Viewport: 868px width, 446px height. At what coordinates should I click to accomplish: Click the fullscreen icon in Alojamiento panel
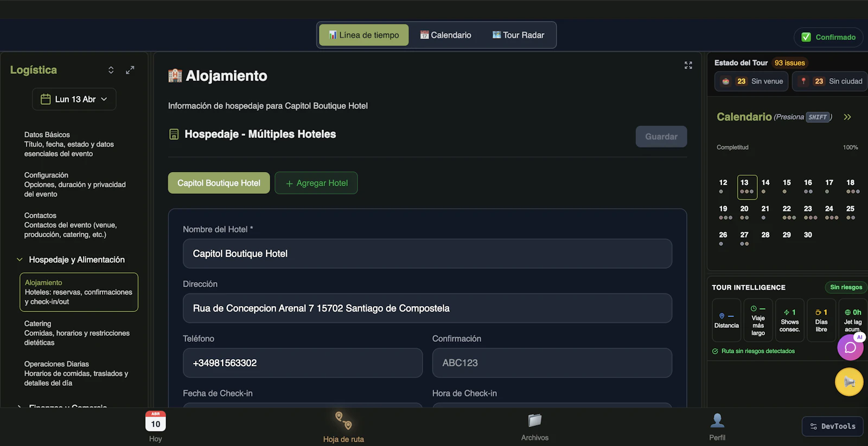[688, 65]
